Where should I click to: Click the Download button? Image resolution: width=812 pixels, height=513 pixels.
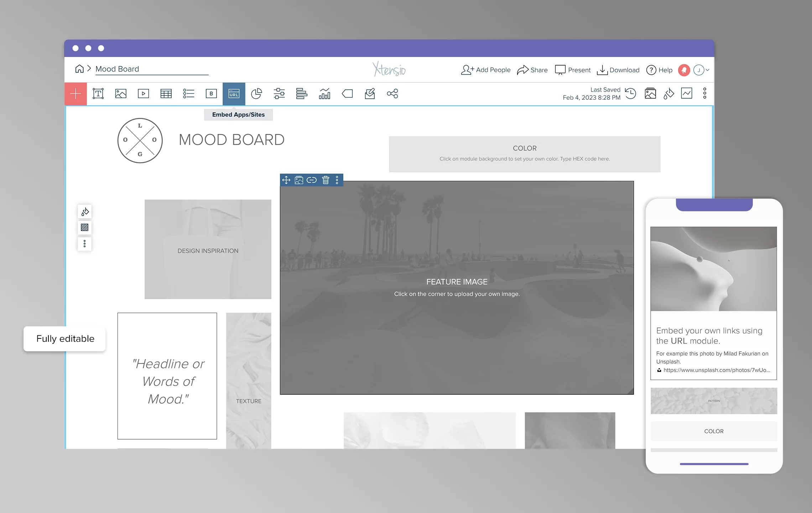coord(618,70)
